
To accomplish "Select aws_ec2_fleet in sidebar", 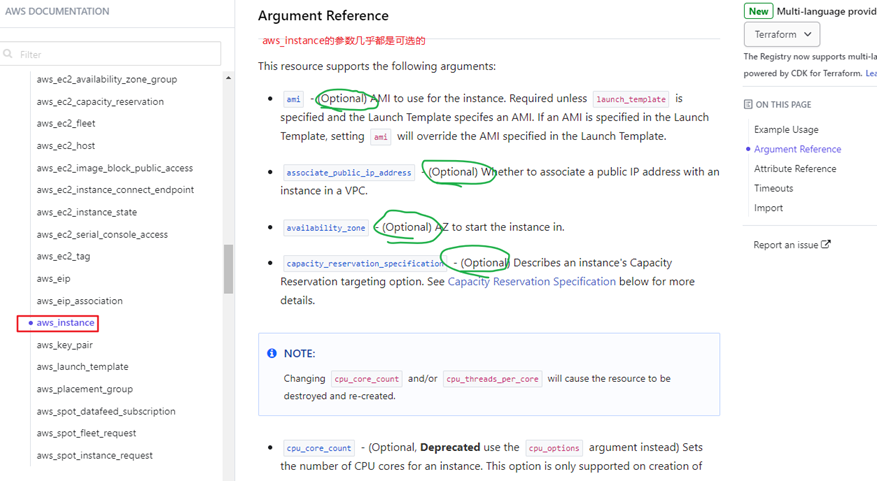I will [66, 124].
